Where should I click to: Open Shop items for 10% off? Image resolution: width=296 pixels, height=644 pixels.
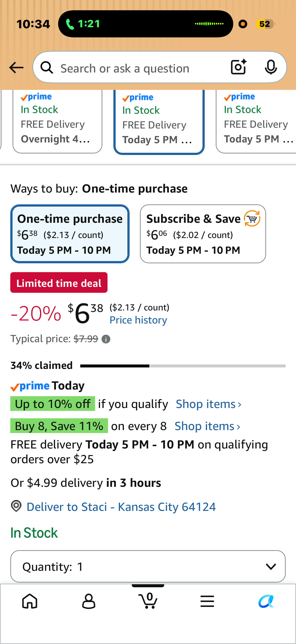pyautogui.click(x=209, y=404)
